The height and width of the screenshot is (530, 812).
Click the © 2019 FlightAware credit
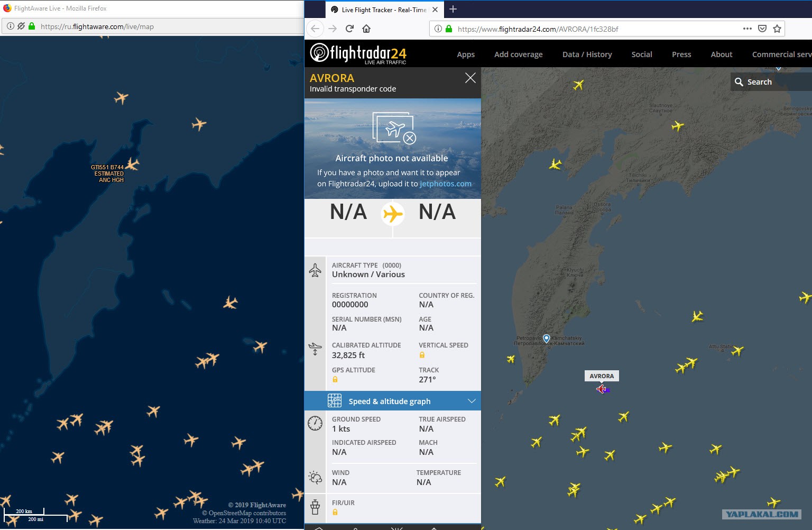click(257, 505)
